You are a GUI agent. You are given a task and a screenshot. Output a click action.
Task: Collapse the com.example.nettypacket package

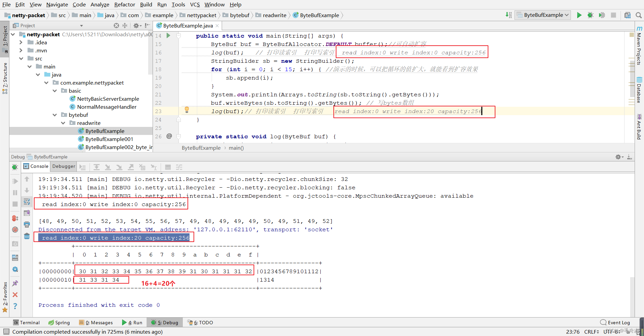tap(46, 83)
